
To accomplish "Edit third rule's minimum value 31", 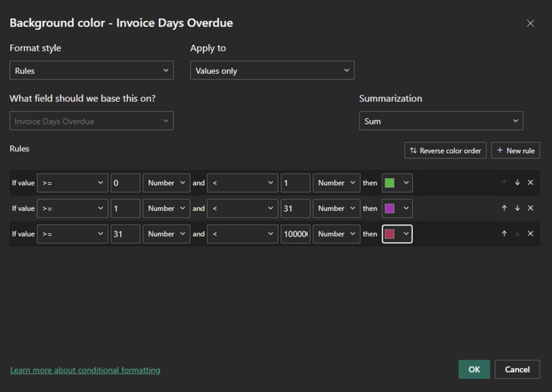I will [x=125, y=234].
